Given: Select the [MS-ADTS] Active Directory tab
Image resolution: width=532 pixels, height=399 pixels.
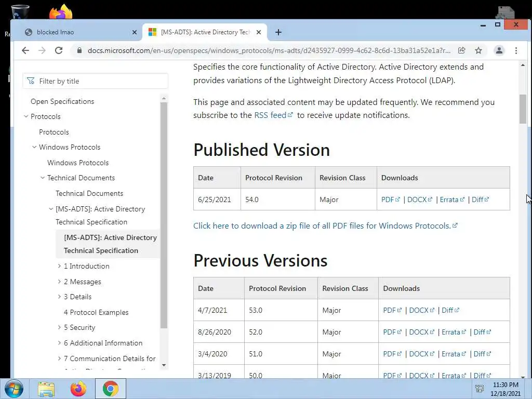Looking at the screenshot, I should [205, 32].
